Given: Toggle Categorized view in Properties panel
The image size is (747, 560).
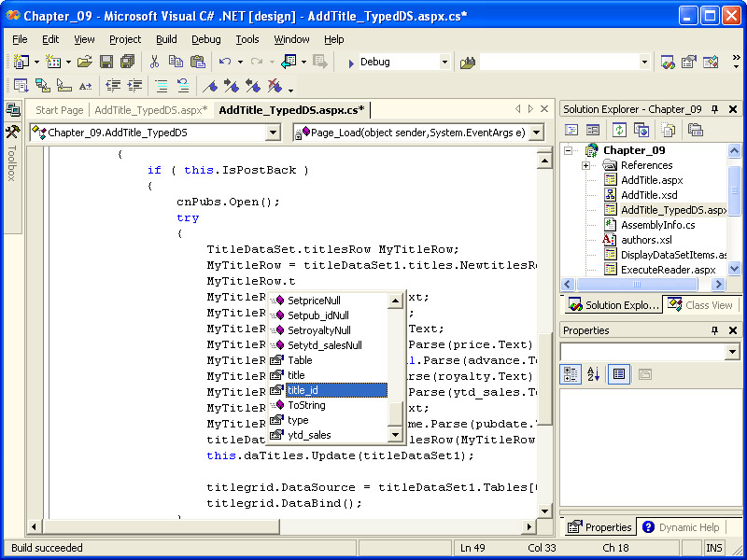Looking at the screenshot, I should click(x=571, y=374).
